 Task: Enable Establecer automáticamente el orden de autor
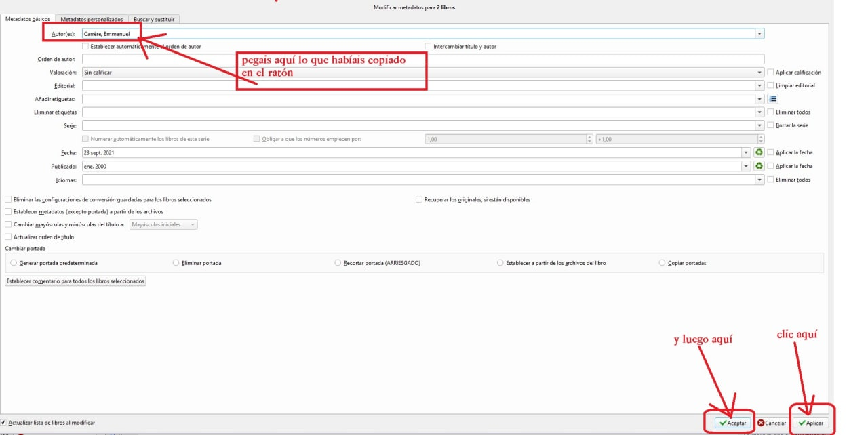pyautogui.click(x=141, y=46)
